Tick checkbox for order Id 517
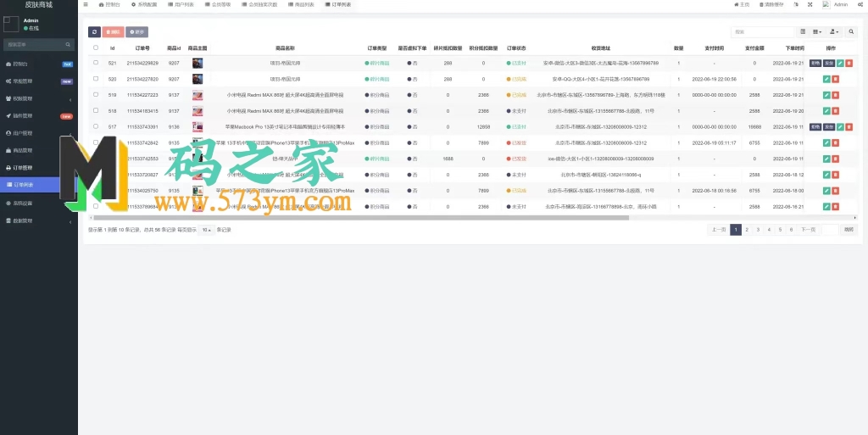This screenshot has height=435, width=868. coord(96,126)
